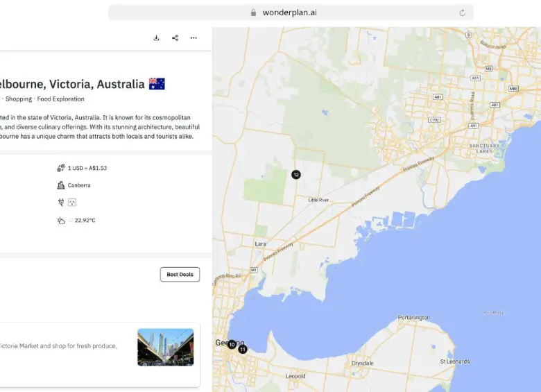Click the share trip icon
541x392 pixels.
(x=175, y=38)
